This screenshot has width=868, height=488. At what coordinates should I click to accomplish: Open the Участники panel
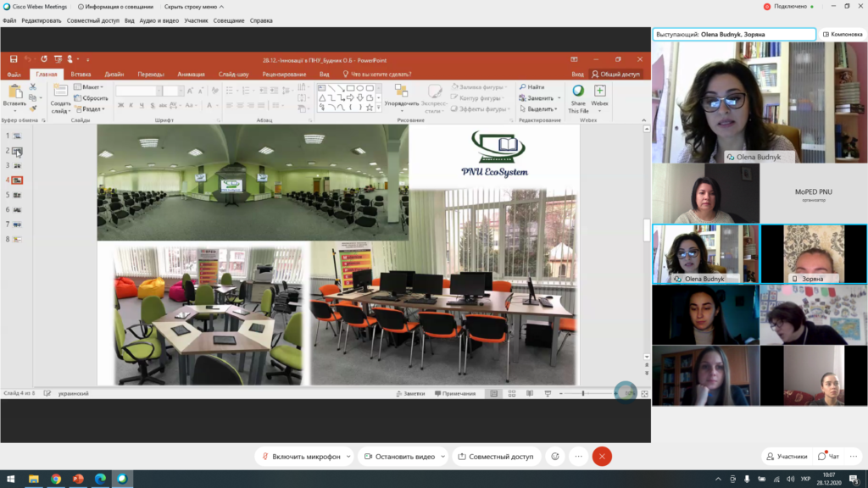coord(787,457)
